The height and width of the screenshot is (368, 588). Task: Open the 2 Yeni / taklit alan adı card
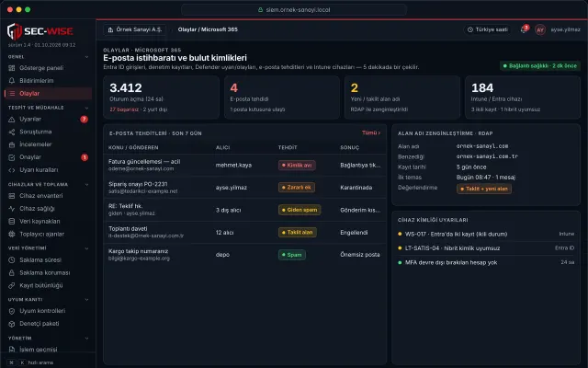402,98
